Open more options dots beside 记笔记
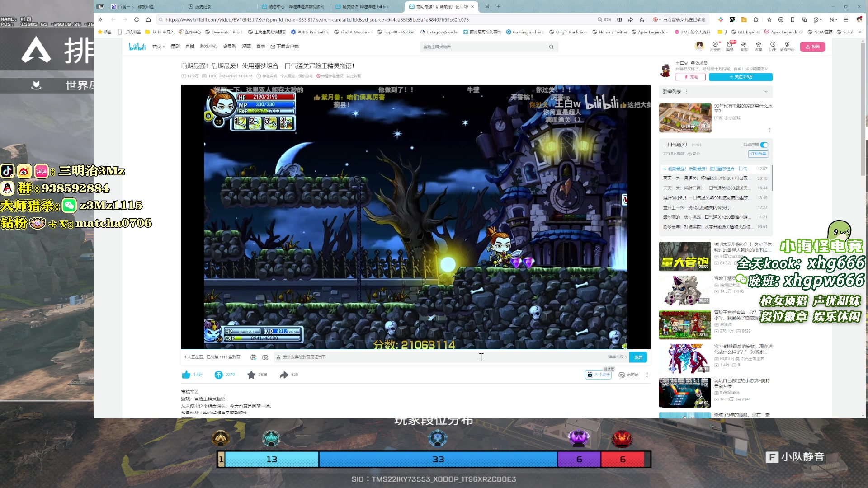This screenshot has height=488, width=868. pyautogui.click(x=647, y=375)
